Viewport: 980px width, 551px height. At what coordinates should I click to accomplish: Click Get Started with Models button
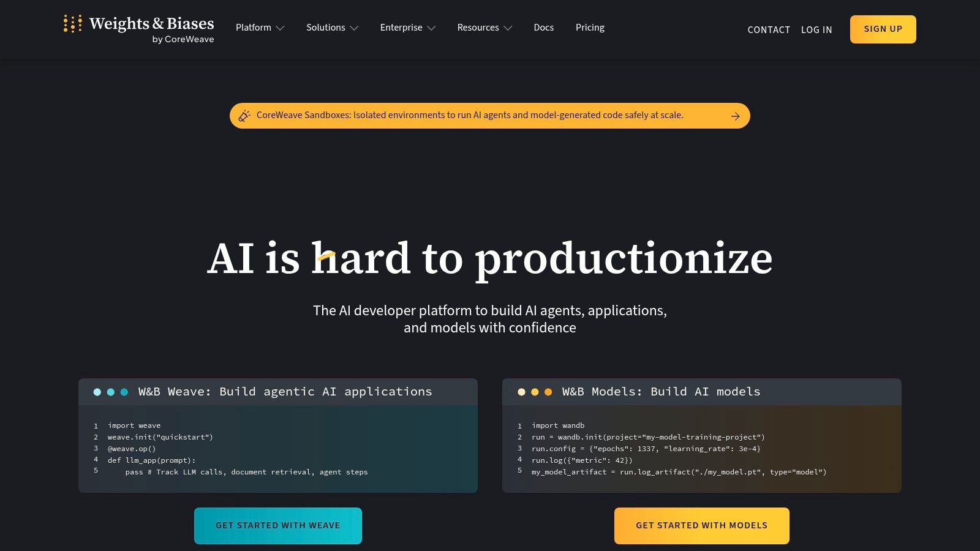[702, 526]
